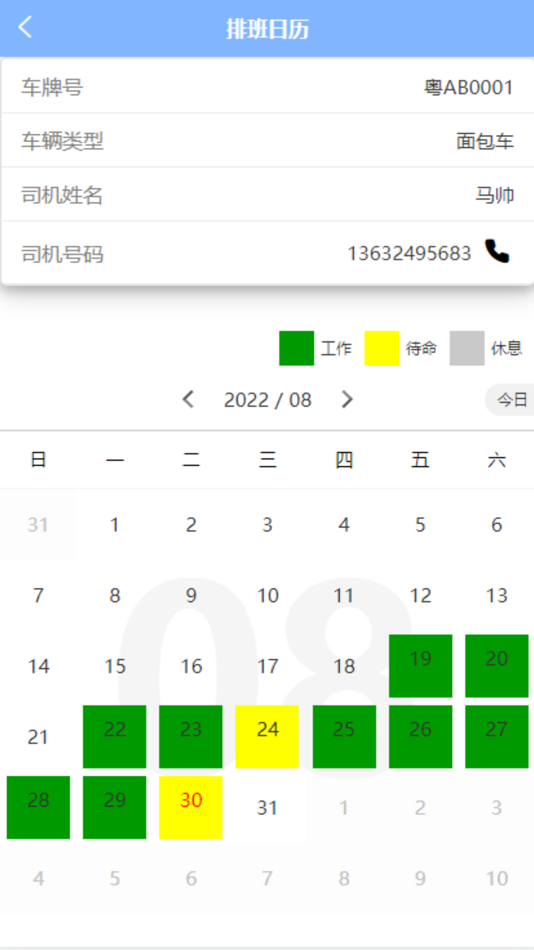Select August 17 on the calendar
Viewport: 534px width, 950px height.
(x=267, y=666)
